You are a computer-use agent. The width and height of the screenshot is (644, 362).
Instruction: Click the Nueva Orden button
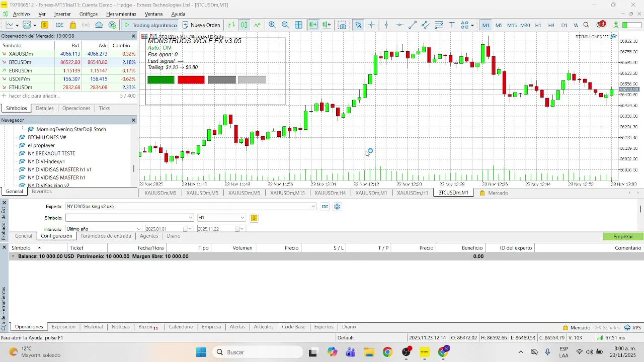coord(201,25)
